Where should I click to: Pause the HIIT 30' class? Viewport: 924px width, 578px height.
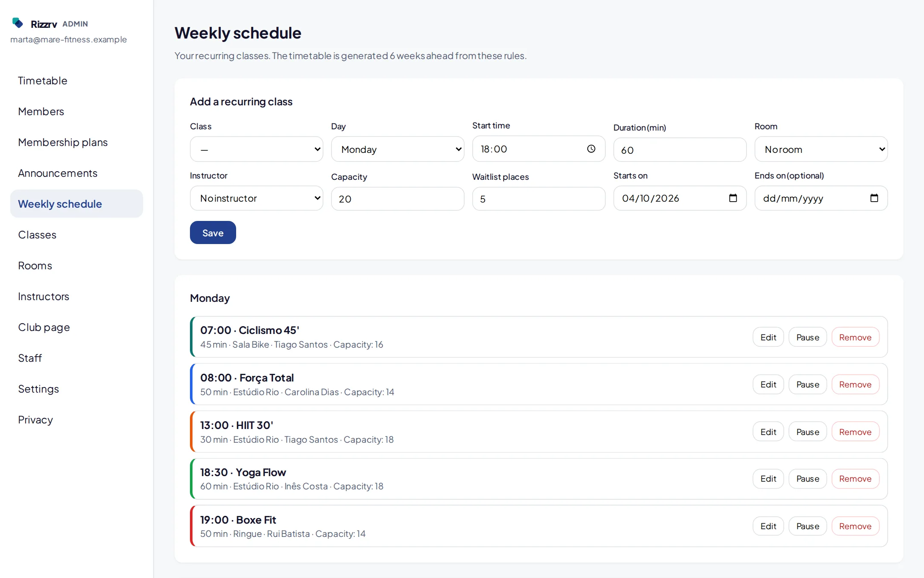(x=807, y=432)
